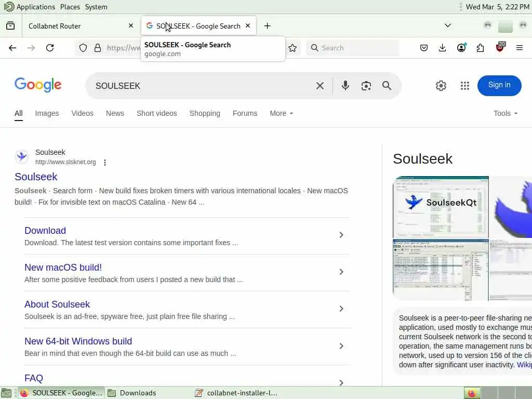This screenshot has width=532, height=399.
Task: Open the Download sitelink
Action: coord(45,230)
